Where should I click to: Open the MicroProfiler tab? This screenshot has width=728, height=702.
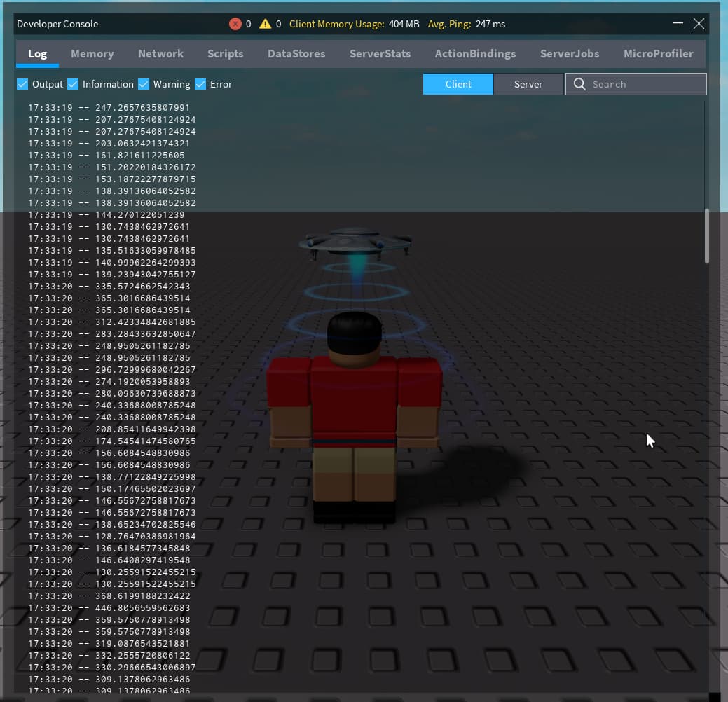point(659,54)
